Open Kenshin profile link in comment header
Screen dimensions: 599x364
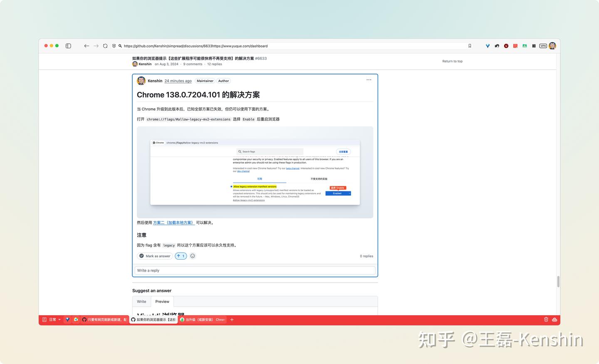[155, 81]
